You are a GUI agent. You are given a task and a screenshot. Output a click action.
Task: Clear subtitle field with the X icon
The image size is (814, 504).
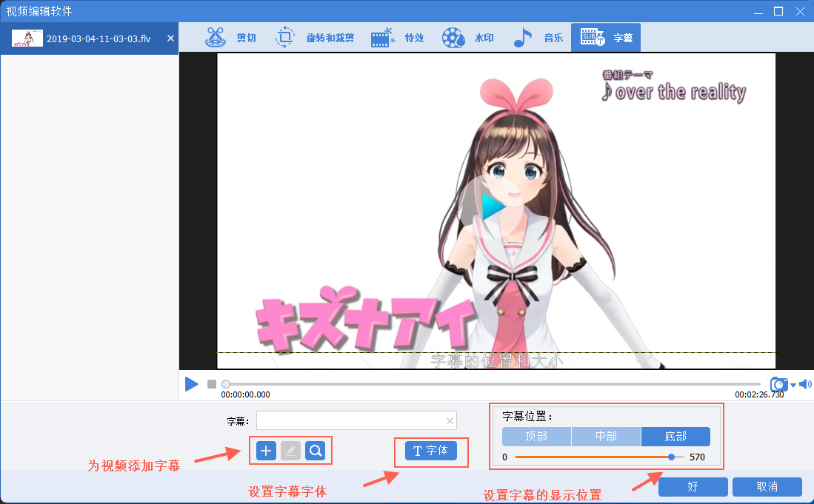pyautogui.click(x=450, y=421)
